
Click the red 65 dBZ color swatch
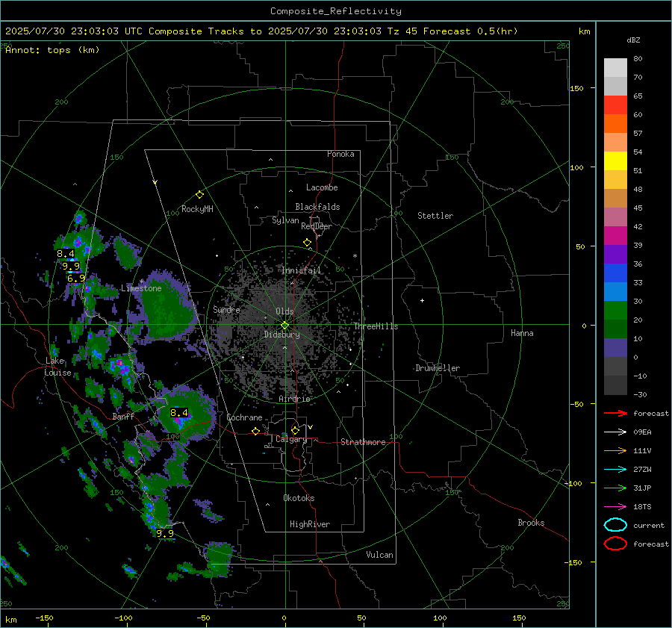(615, 105)
